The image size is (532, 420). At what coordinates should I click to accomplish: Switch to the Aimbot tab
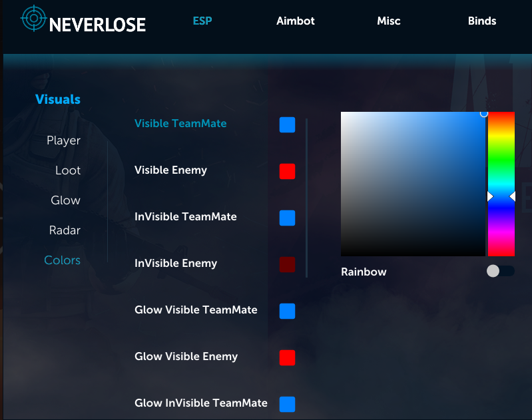[295, 21]
